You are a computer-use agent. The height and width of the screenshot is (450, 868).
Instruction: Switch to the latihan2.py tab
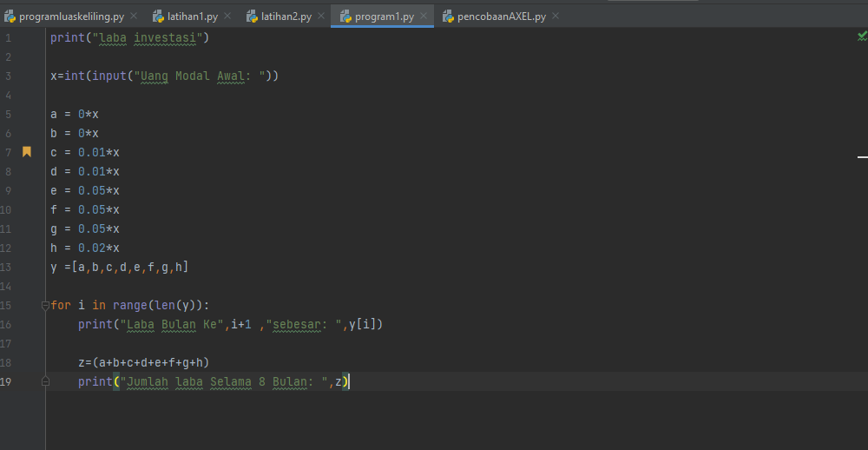286,17
